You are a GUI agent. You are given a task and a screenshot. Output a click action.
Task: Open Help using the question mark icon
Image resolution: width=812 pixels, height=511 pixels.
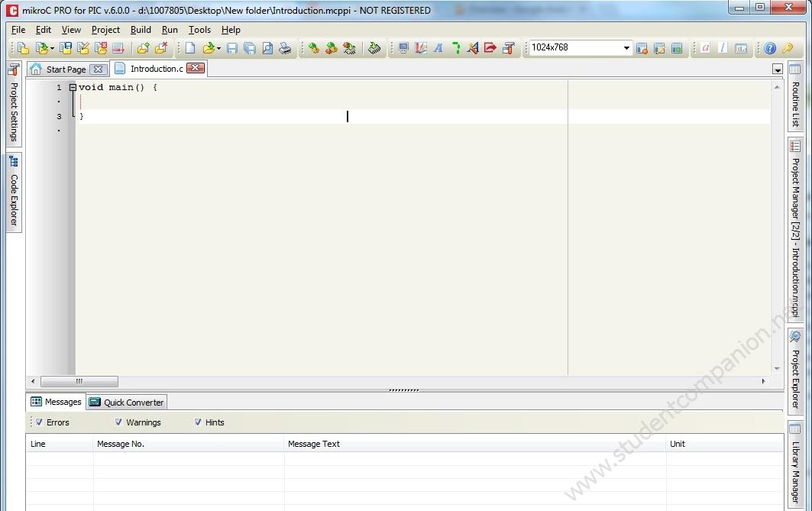[x=769, y=47]
